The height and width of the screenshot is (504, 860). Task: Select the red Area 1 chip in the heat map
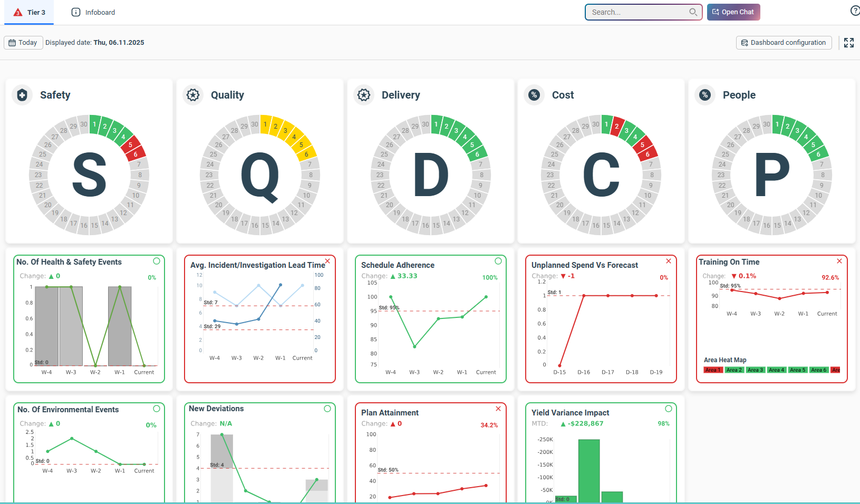click(713, 370)
